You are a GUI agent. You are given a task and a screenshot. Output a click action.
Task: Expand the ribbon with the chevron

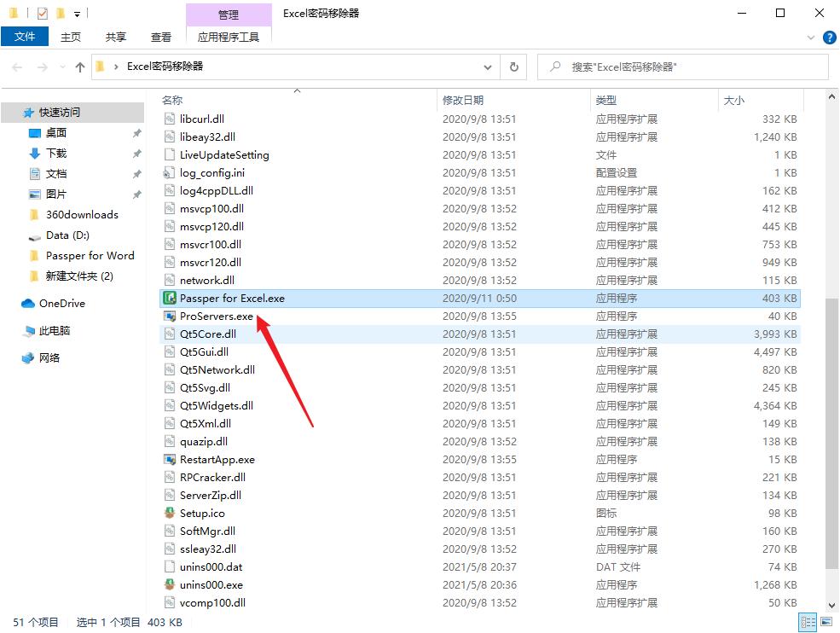tap(813, 37)
